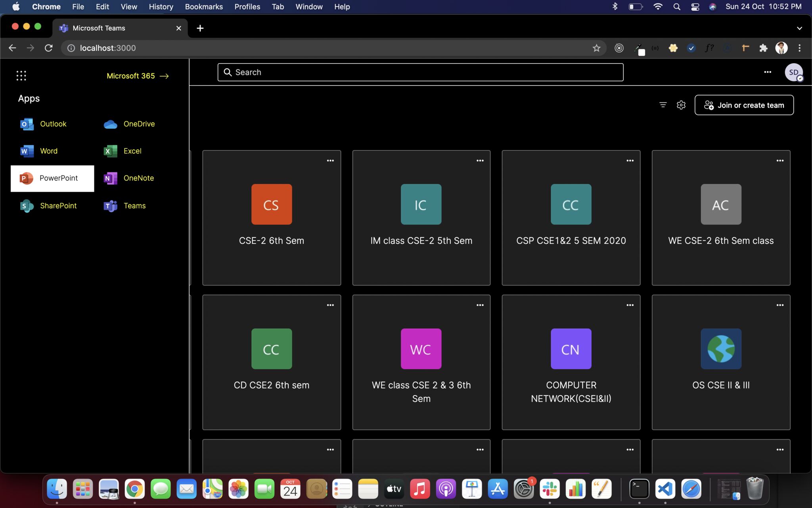The width and height of the screenshot is (812, 508).
Task: Open the manage teams gear icon
Action: pyautogui.click(x=681, y=105)
